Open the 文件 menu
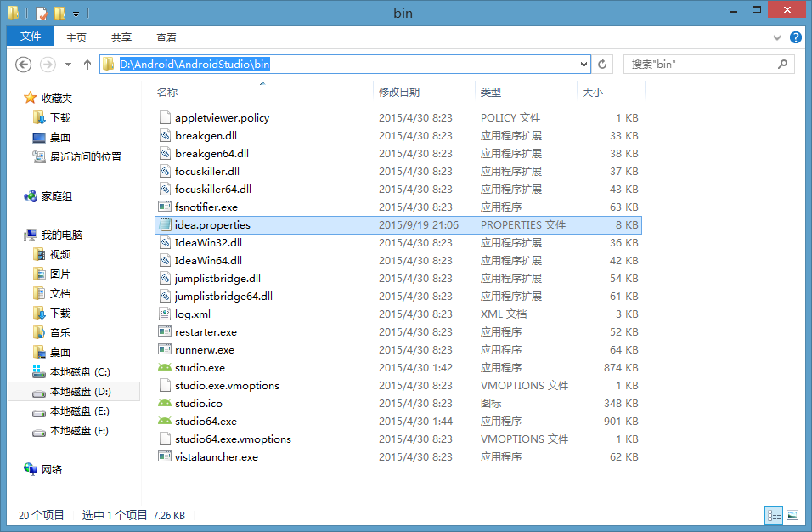 (x=30, y=37)
